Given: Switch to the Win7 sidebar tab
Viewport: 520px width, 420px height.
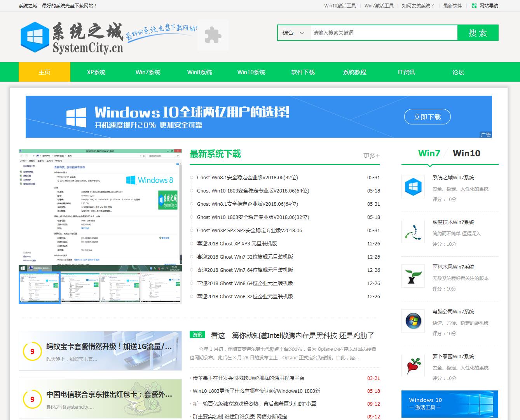Looking at the screenshot, I should pos(429,153).
